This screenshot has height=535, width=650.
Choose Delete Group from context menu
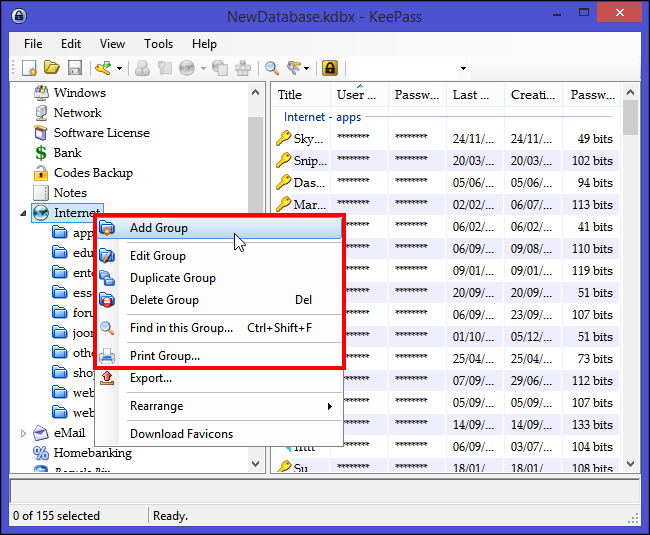click(x=164, y=300)
